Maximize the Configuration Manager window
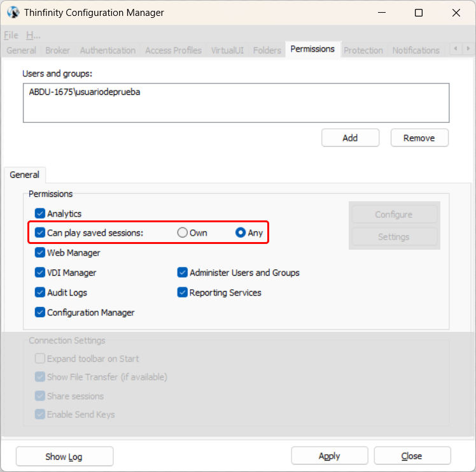Screen dimensions: 476x472 pos(419,13)
